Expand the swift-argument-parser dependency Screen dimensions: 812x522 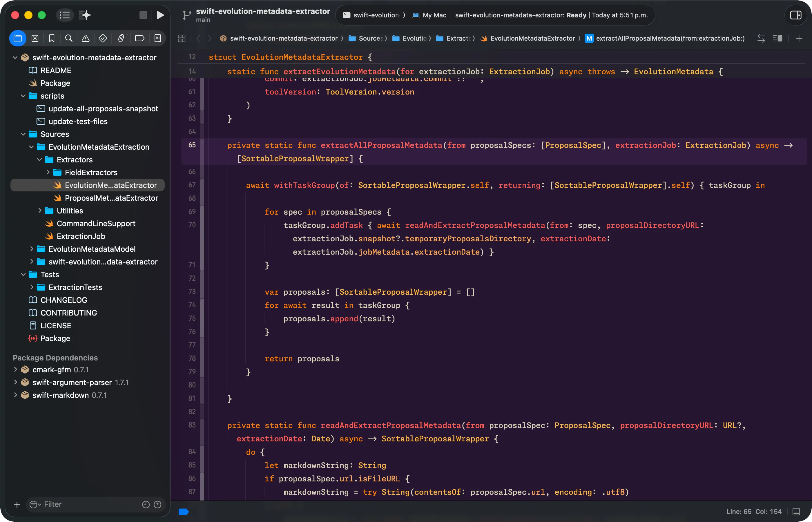click(x=15, y=382)
